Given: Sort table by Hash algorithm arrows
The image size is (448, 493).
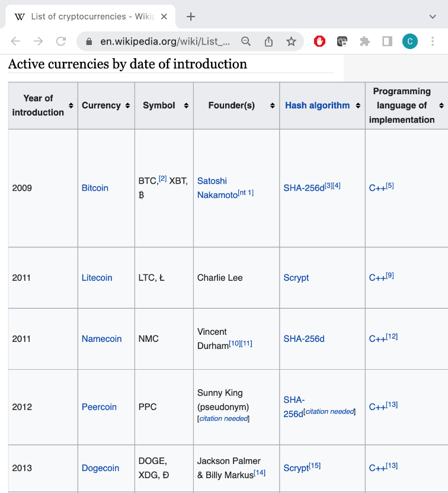Looking at the screenshot, I should point(358,105).
